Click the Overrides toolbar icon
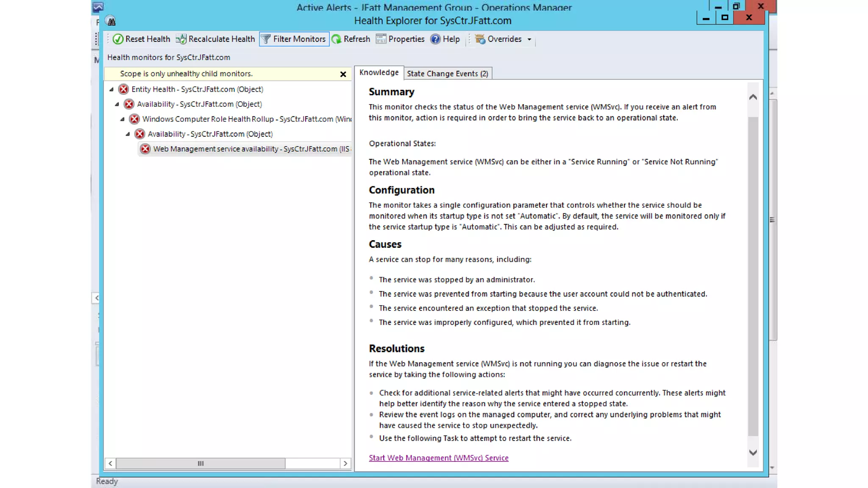Image resolution: width=868 pixels, height=488 pixels. pyautogui.click(x=480, y=39)
